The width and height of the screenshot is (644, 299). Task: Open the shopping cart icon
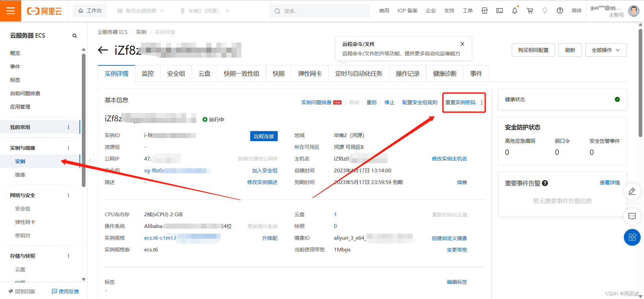click(530, 11)
